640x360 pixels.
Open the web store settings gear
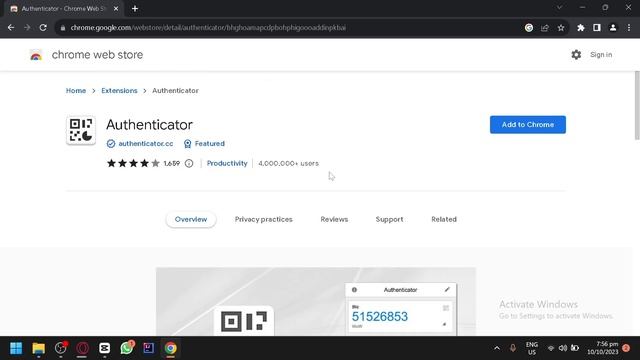(576, 55)
